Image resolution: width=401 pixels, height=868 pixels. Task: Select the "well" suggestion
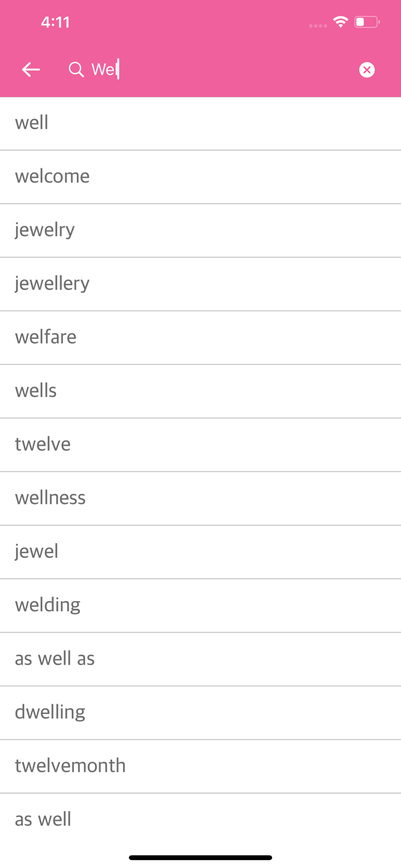point(200,123)
